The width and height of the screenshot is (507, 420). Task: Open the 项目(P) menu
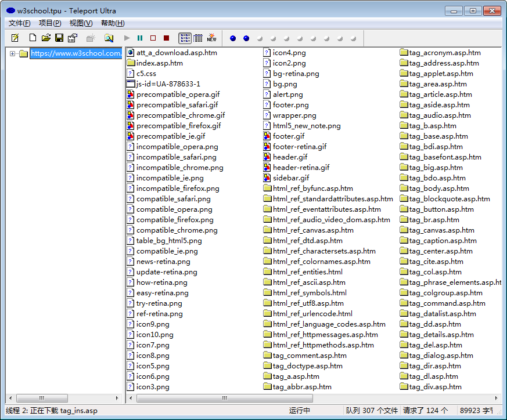tap(50, 23)
